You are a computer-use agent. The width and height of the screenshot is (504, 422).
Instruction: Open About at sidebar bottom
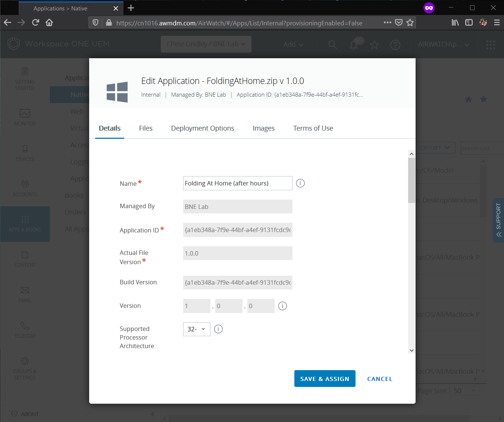tap(25, 414)
